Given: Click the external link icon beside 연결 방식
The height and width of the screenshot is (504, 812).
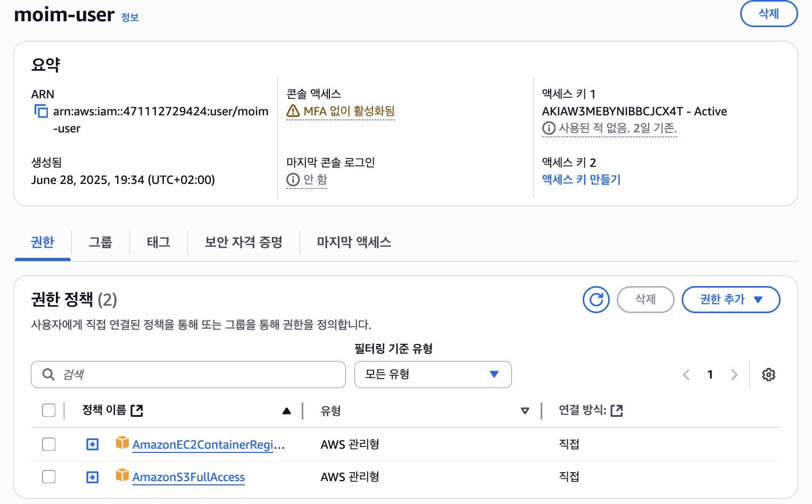Looking at the screenshot, I should tap(617, 410).
